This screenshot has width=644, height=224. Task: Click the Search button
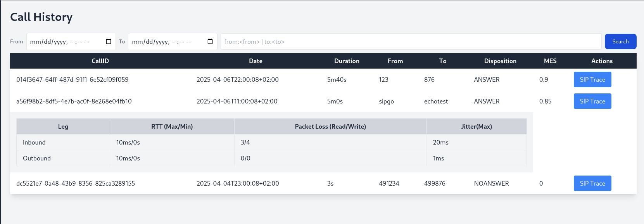620,41
